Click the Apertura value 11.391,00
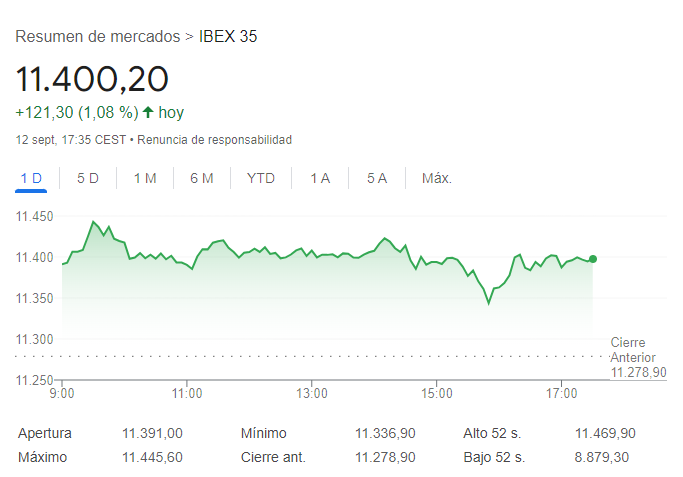The height and width of the screenshot is (477, 683). point(152,433)
